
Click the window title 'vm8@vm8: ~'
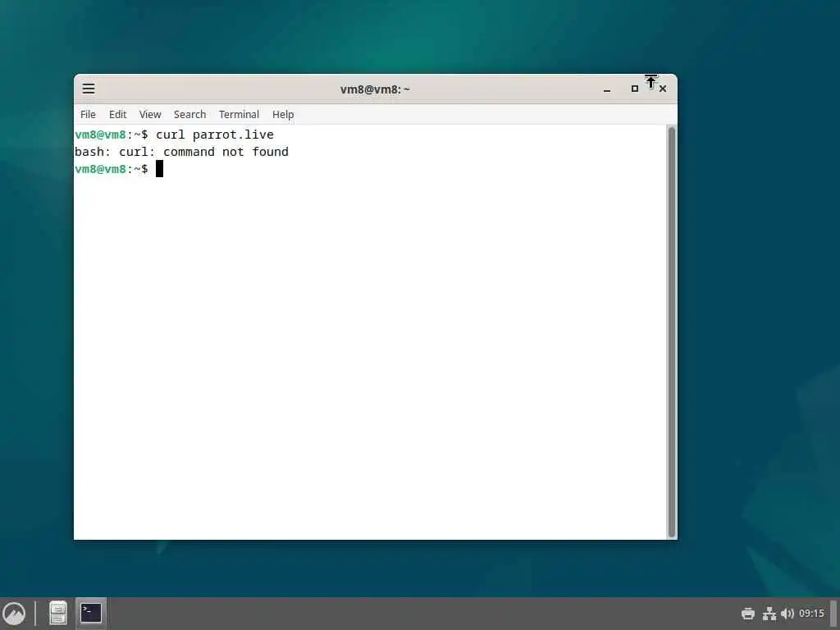[375, 89]
